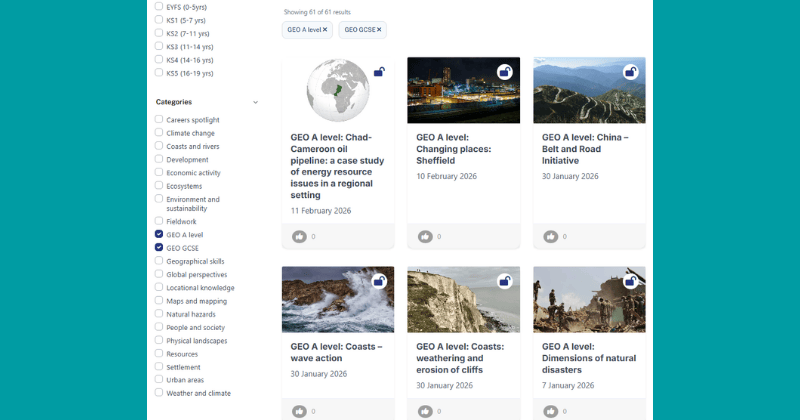Tick the KS3 (11-14 yrs) checkbox
The image size is (800, 420).
tap(159, 46)
